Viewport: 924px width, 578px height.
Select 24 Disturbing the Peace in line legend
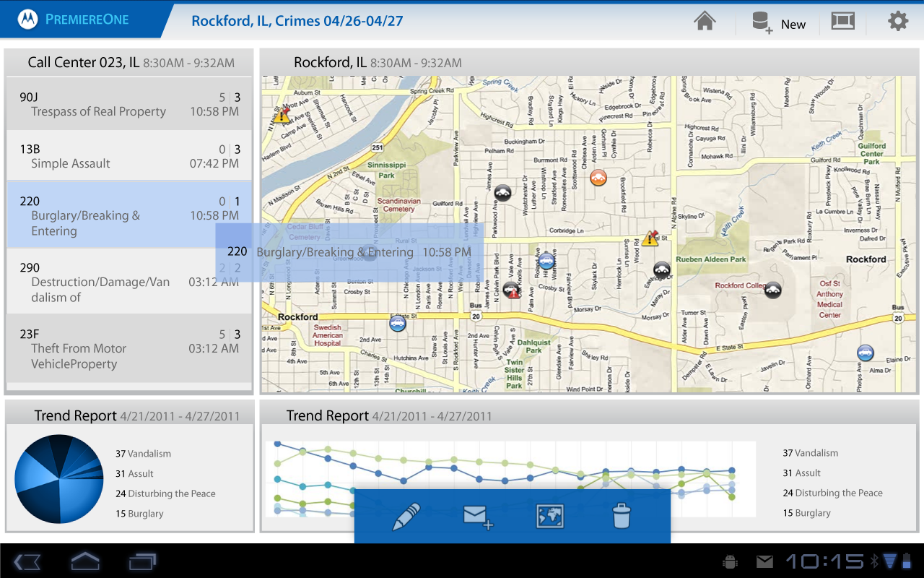pos(833,493)
